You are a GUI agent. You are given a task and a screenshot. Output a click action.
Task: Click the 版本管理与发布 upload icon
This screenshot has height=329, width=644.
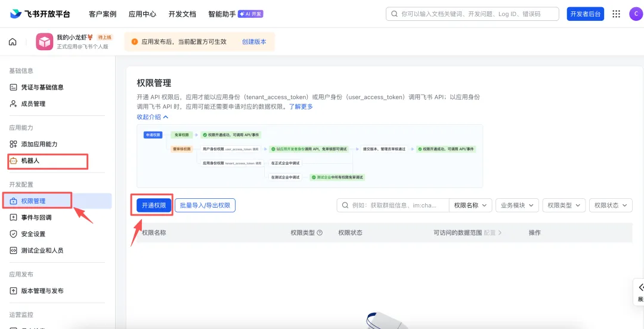(13, 291)
